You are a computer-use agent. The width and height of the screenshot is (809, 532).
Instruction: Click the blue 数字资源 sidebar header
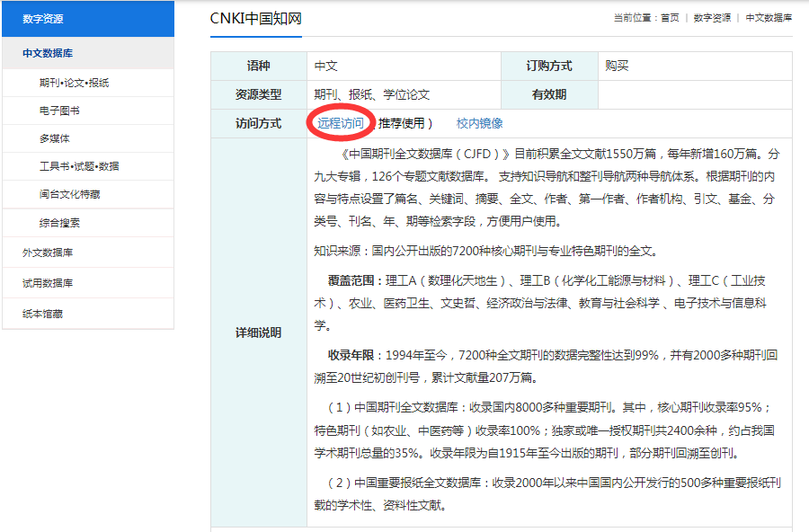[42, 19]
